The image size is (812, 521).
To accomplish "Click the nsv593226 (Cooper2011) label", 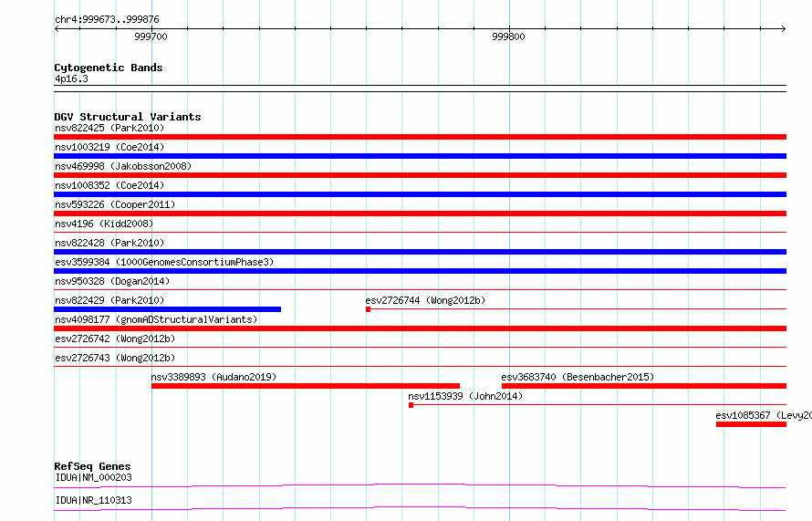I will coord(115,204).
